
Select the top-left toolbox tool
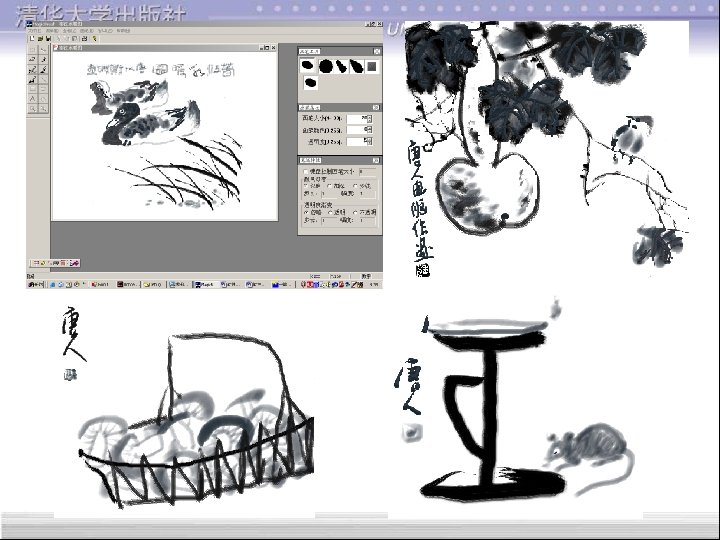pos(33,50)
